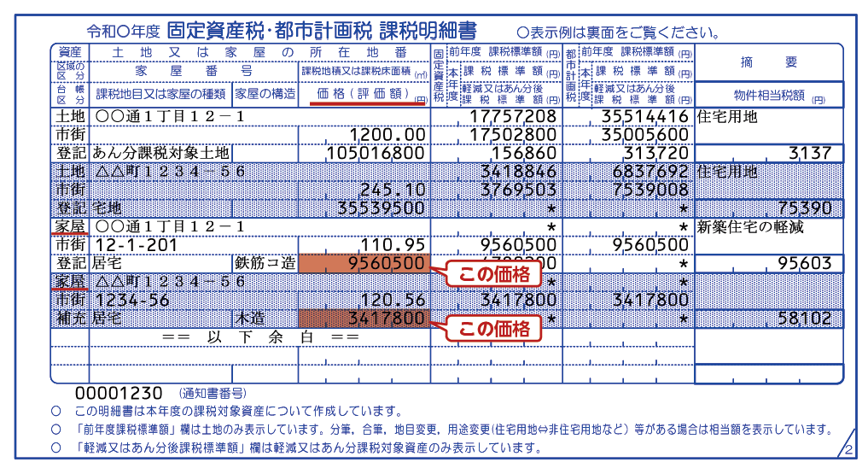This screenshot has width=868, height=474.
Task: Select the remark 新築住宅の軽減
Action: click(750, 227)
